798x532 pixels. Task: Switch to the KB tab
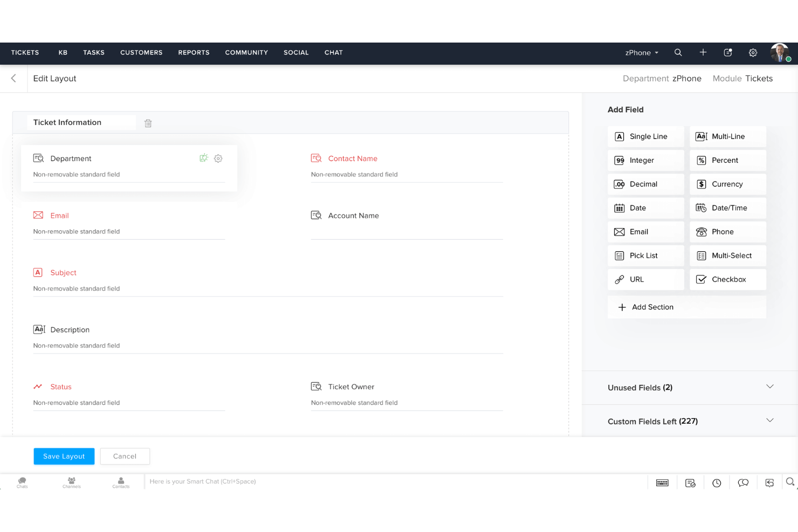tap(63, 53)
